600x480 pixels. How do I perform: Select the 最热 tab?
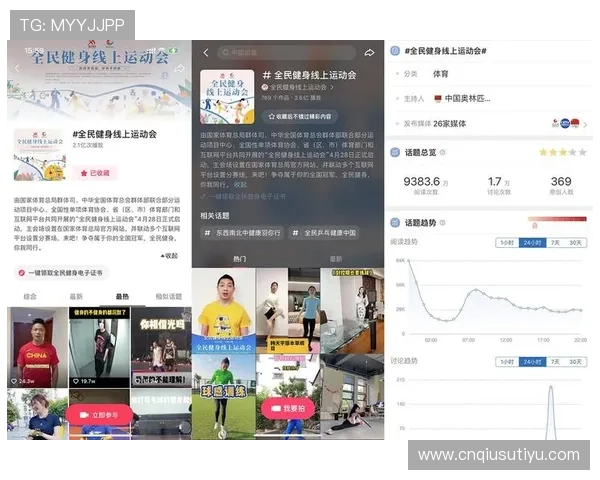[122, 296]
